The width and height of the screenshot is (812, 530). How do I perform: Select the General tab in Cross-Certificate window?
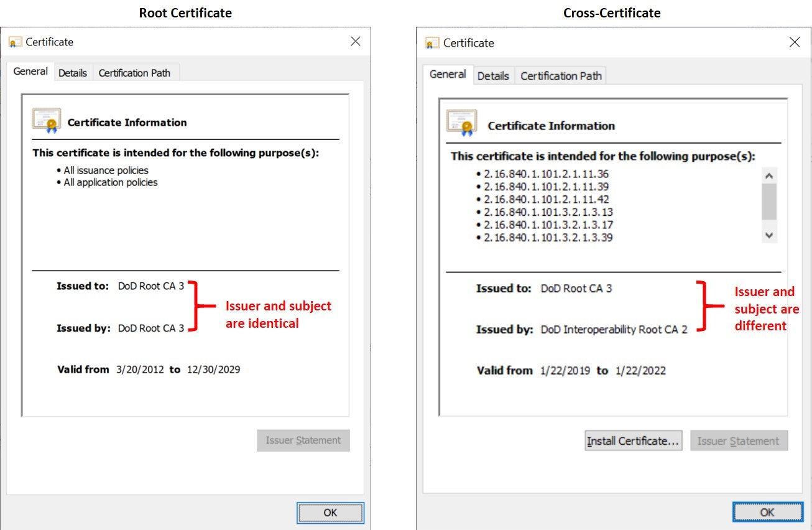pyautogui.click(x=448, y=74)
